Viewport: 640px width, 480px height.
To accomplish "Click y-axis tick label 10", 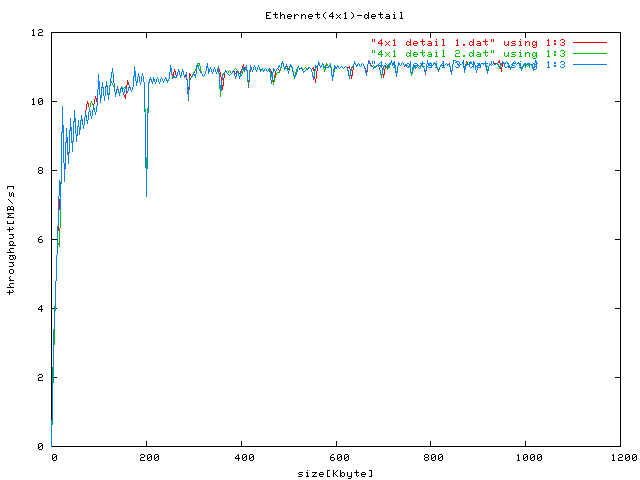I will [x=37, y=102].
